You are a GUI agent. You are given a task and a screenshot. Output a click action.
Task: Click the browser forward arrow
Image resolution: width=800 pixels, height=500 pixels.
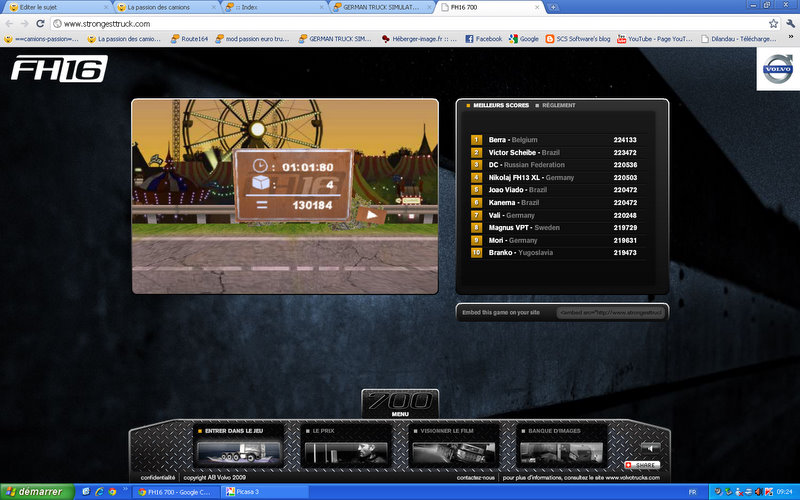click(24, 23)
